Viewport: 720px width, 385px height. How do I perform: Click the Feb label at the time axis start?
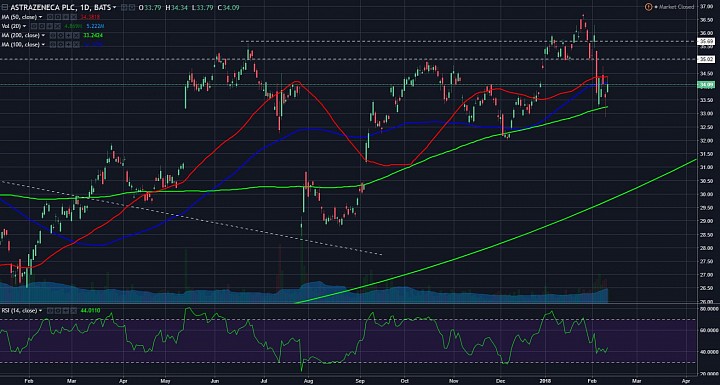(x=28, y=381)
